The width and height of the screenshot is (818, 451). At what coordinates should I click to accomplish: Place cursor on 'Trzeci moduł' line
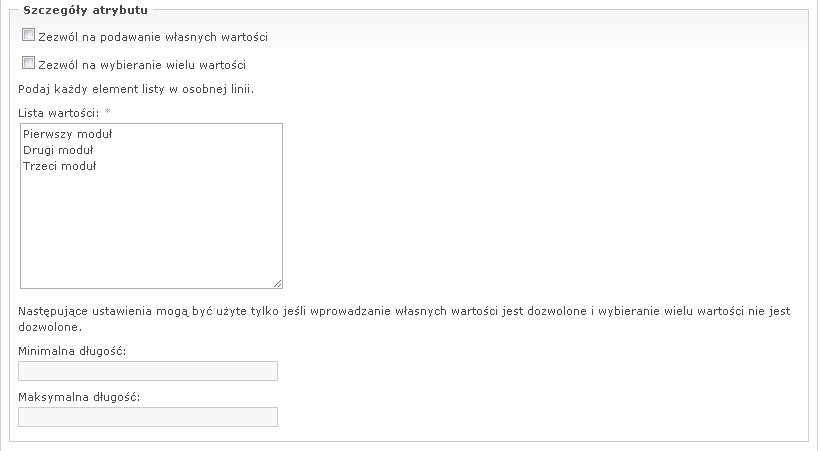point(59,166)
